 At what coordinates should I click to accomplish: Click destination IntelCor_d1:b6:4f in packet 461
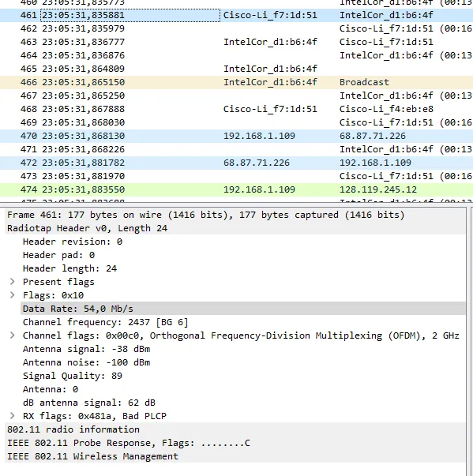coord(386,15)
